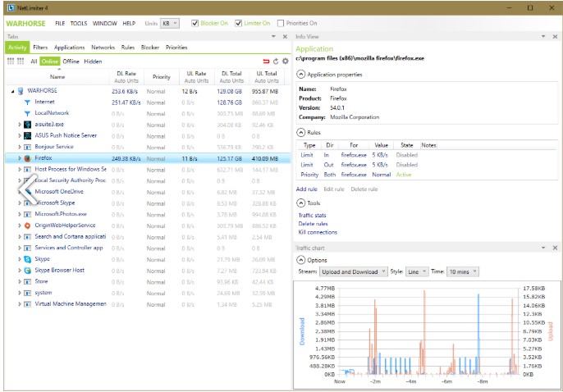Collapse the Application properties section
563x392 pixels.
[300, 75]
